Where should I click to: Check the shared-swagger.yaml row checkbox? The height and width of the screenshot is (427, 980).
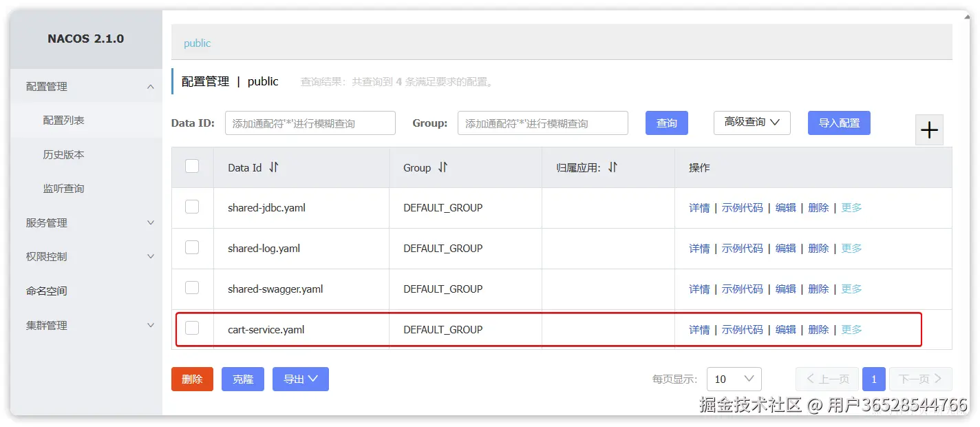[x=192, y=288]
